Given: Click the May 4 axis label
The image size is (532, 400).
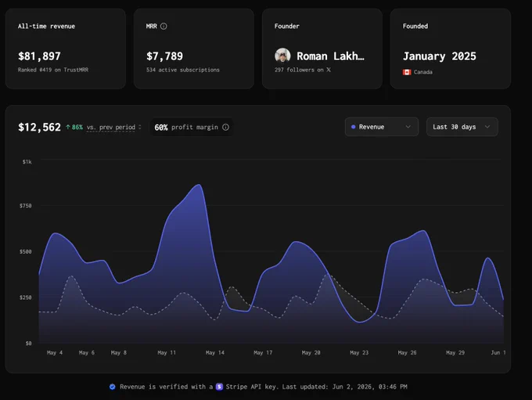Looking at the screenshot, I should tap(55, 352).
